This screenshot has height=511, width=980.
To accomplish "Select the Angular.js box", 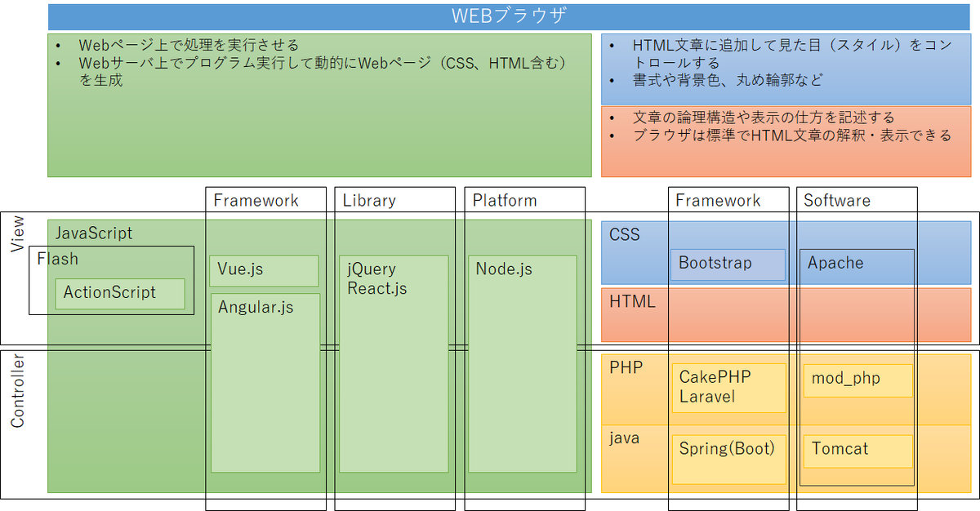I will 265,383.
